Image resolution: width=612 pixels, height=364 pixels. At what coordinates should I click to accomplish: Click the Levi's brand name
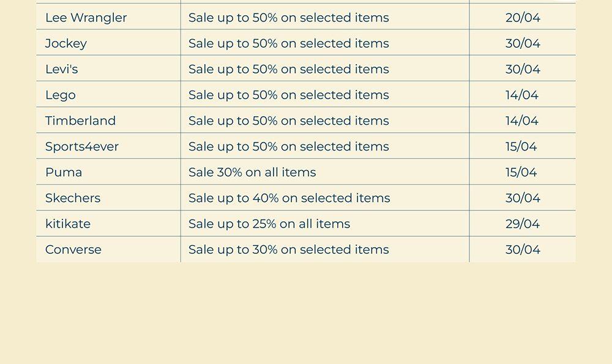click(x=62, y=69)
